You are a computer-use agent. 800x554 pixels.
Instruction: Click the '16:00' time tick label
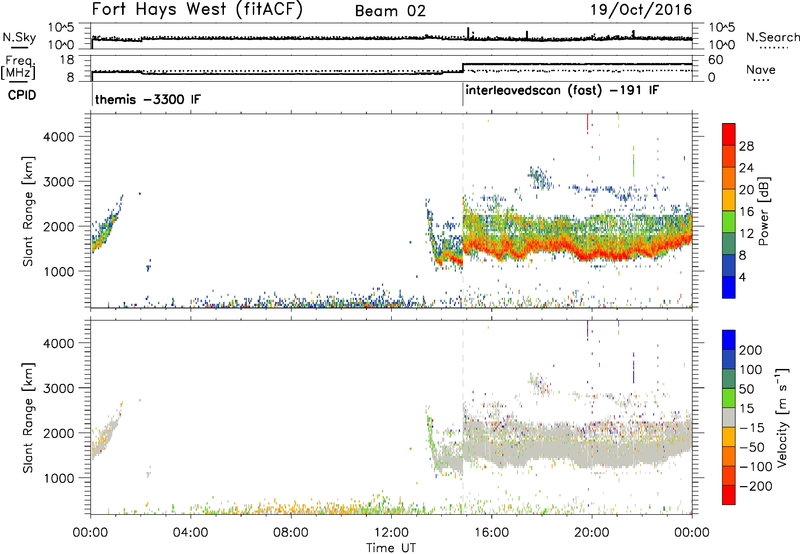pyautogui.click(x=491, y=533)
